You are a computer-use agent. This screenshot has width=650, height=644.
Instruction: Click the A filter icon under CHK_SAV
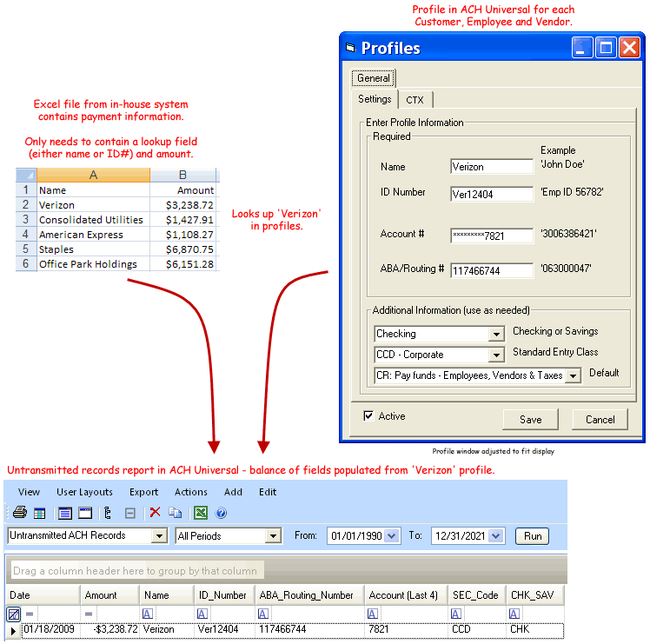pyautogui.click(x=514, y=614)
